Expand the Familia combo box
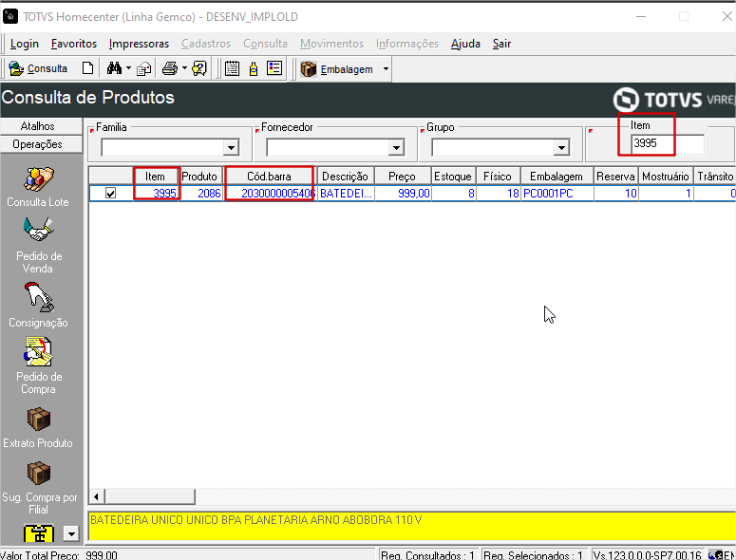Screen dimensions: 736x560 coord(231,148)
